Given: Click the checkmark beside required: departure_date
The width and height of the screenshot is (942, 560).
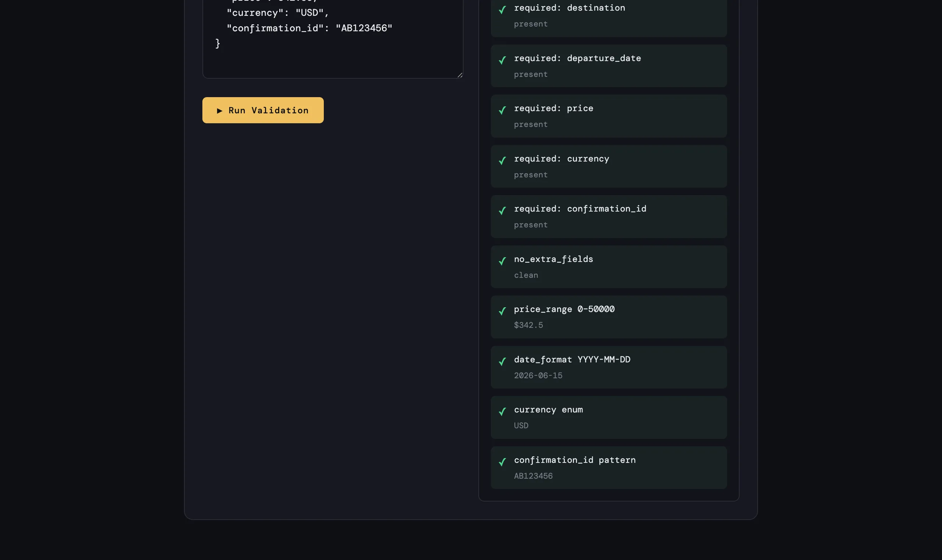Looking at the screenshot, I should (502, 60).
